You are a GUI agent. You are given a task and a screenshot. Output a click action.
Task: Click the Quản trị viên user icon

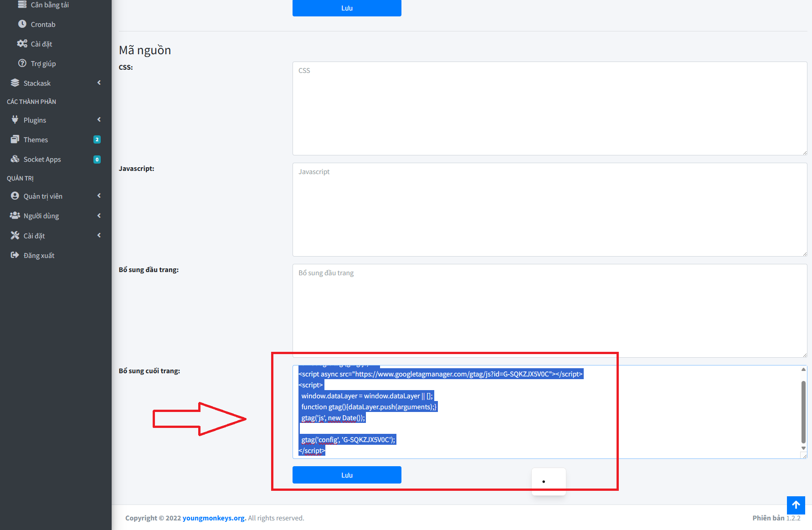(x=15, y=196)
